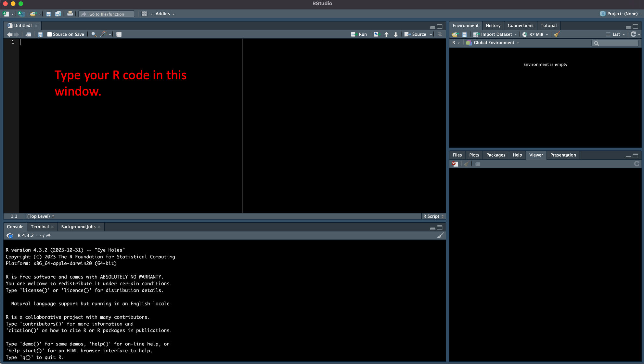The height and width of the screenshot is (364, 644).
Task: Switch to the Files tab
Action: (457, 155)
